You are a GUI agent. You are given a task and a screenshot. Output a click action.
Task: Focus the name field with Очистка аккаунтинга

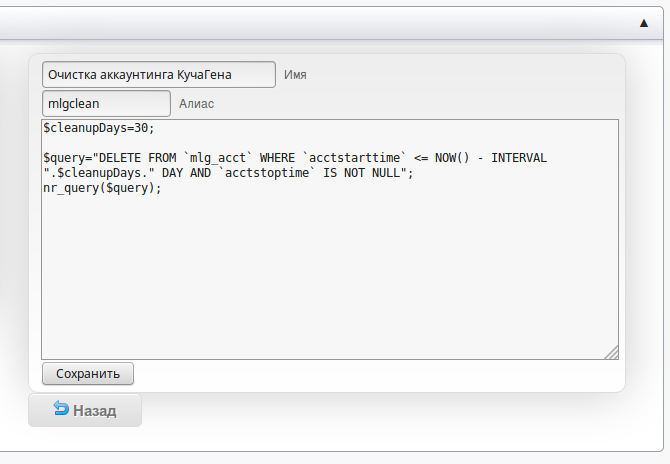click(158, 75)
